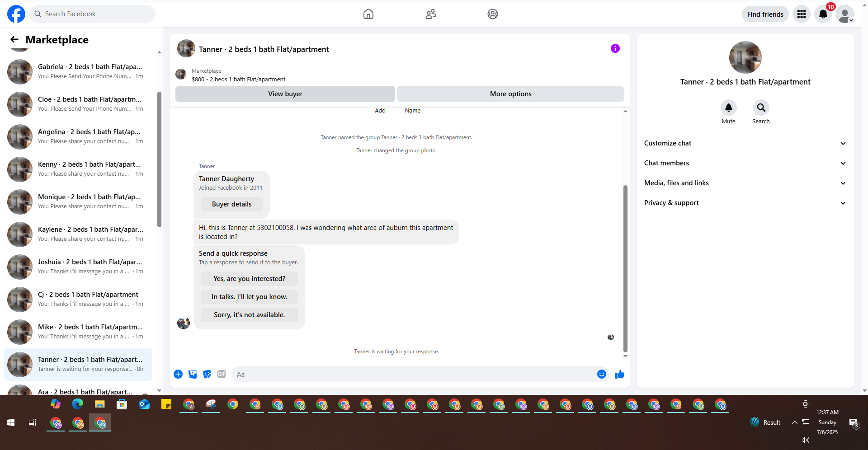Attach a photo with the image icon
The height and width of the screenshot is (450, 868).
(x=193, y=374)
